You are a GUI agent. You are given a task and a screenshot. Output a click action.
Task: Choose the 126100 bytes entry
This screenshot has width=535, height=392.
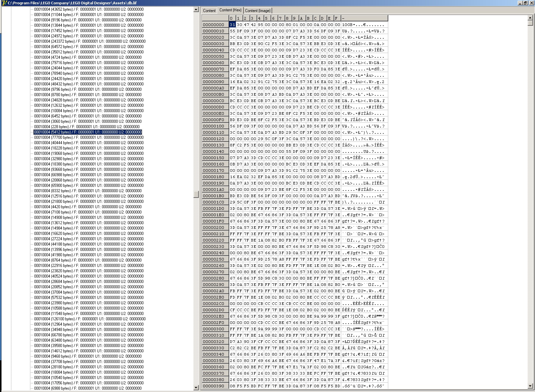pos(90,319)
